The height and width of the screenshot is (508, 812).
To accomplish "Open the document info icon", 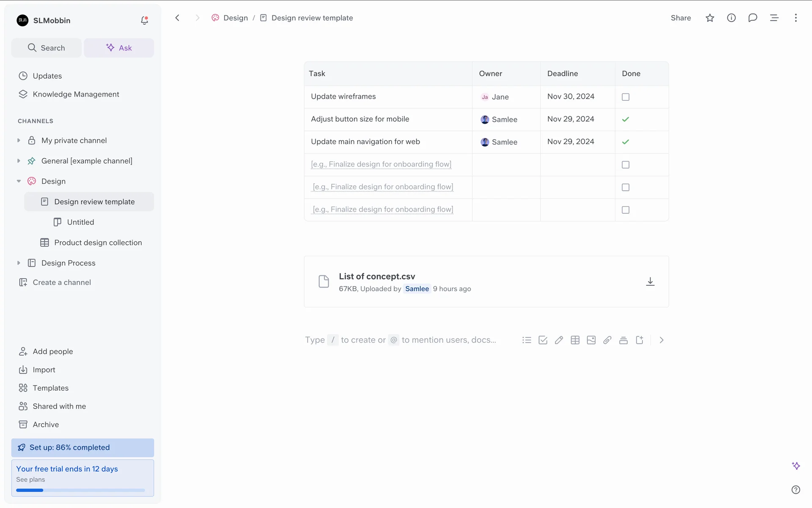I will click(731, 18).
